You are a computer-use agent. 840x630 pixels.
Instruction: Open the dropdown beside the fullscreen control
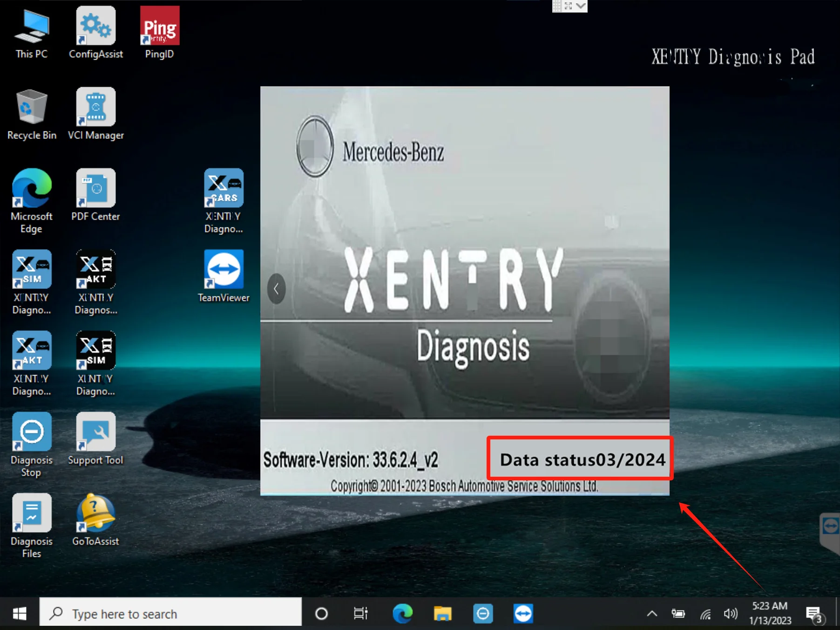pyautogui.click(x=580, y=6)
